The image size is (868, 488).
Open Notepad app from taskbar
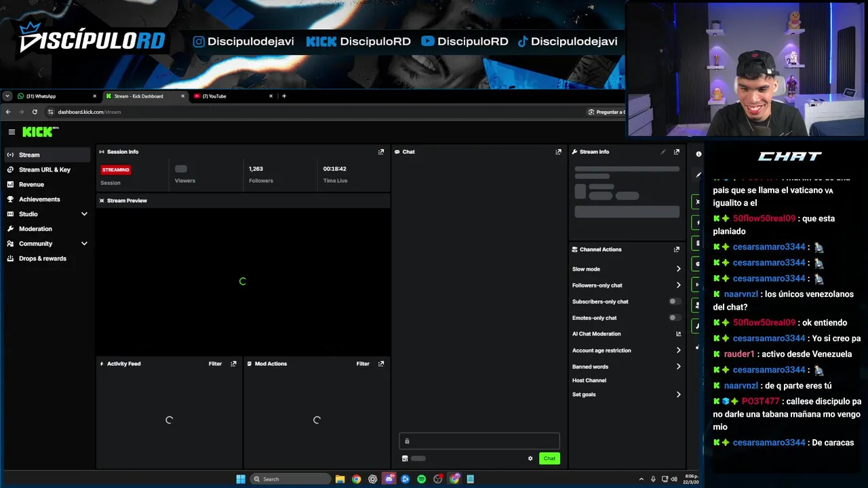(470, 479)
